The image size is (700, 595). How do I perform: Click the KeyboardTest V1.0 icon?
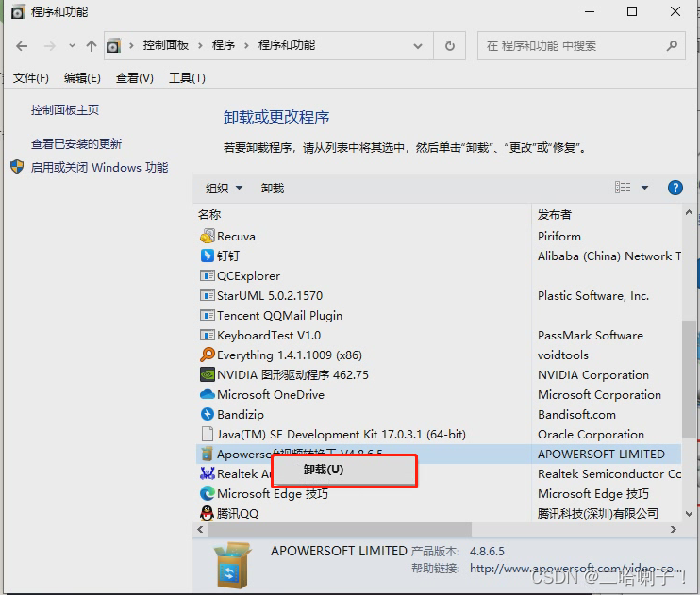coord(208,335)
